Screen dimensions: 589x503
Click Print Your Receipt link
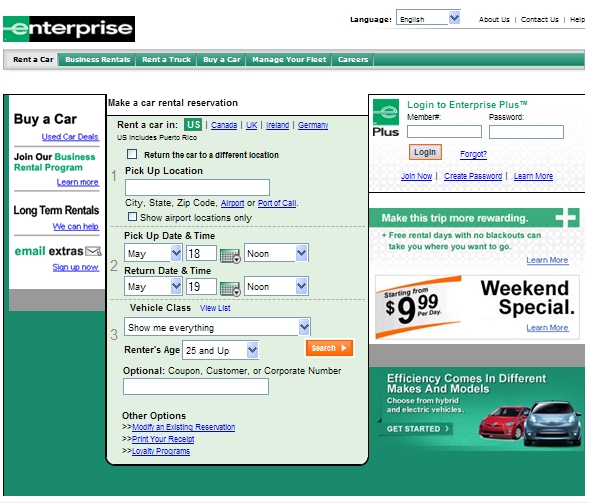[x=163, y=439]
